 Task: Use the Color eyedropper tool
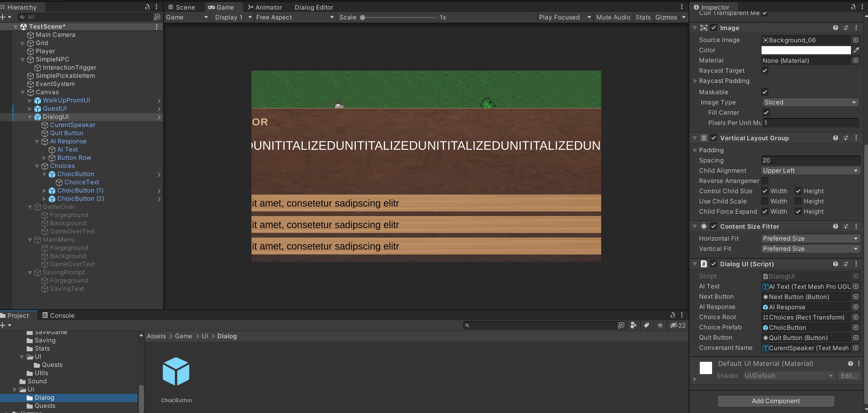856,50
